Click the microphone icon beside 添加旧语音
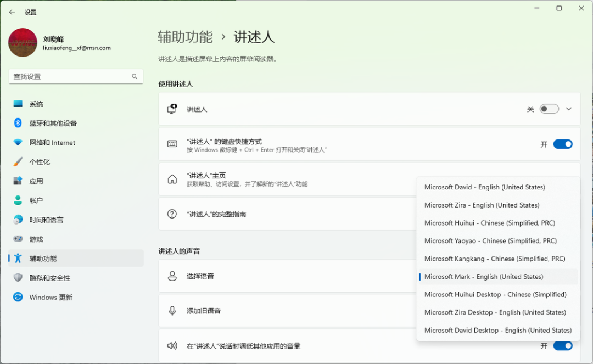 pyautogui.click(x=172, y=311)
